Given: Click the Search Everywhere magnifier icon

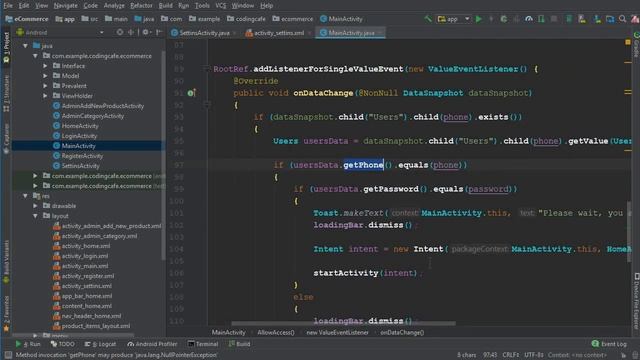Looking at the screenshot, I should point(622,19).
